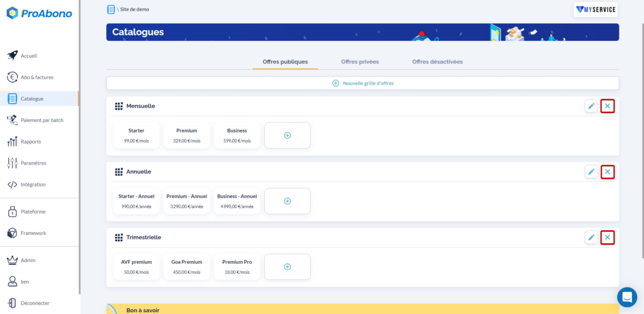644x314 pixels.
Task: Switch to the Offres désactivées tab
Action: coord(438,62)
